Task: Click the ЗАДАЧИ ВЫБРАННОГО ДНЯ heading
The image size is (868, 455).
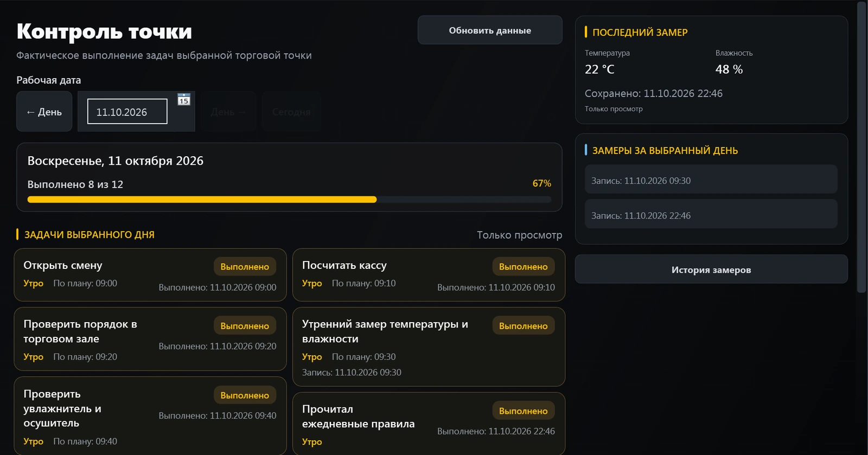Action: (90, 235)
